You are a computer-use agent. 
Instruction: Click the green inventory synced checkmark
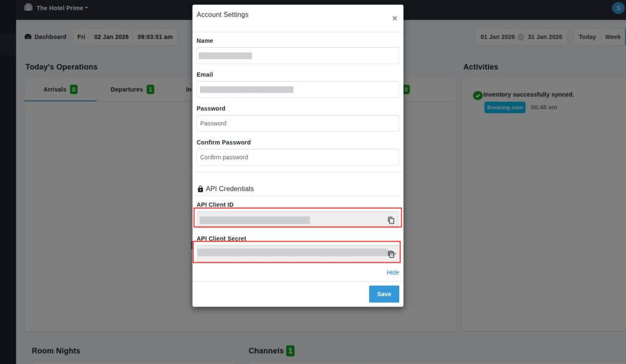[478, 95]
